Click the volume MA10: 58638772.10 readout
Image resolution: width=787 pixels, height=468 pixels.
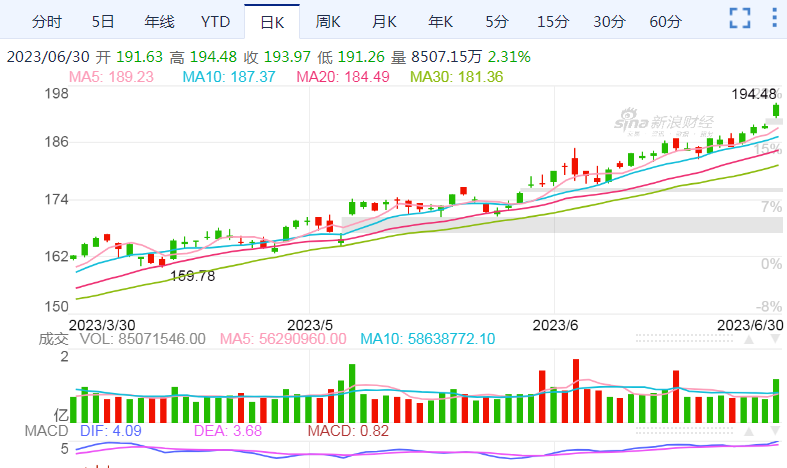click(x=428, y=339)
